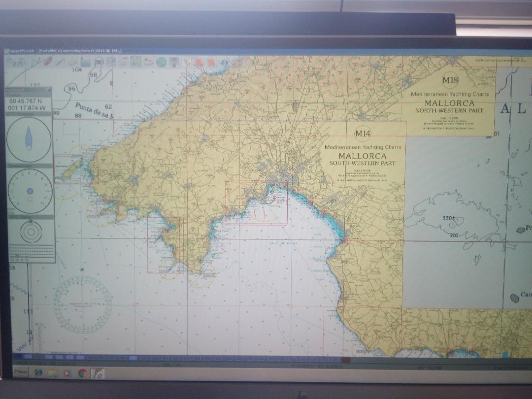Click the OpenCPN window title bar text
Viewport: 532px width, 399px height.
click(65, 51)
